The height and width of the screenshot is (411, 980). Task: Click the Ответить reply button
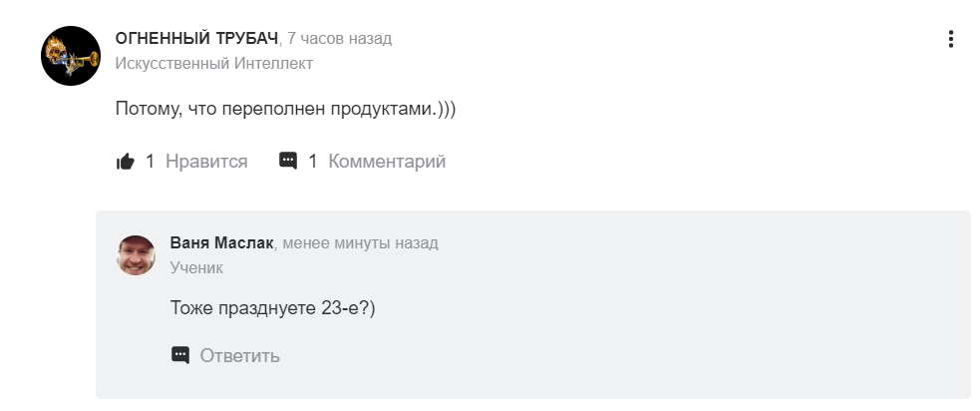[239, 356]
